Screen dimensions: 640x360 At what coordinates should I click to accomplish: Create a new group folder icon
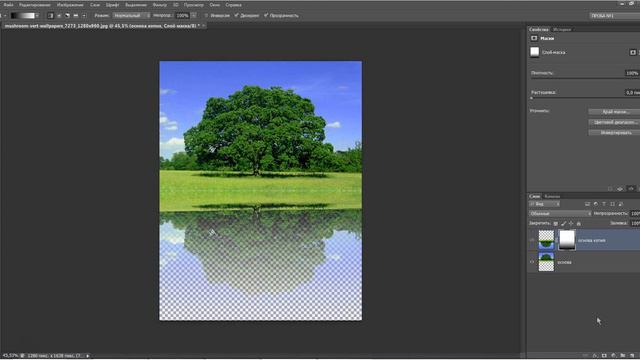[623, 356]
